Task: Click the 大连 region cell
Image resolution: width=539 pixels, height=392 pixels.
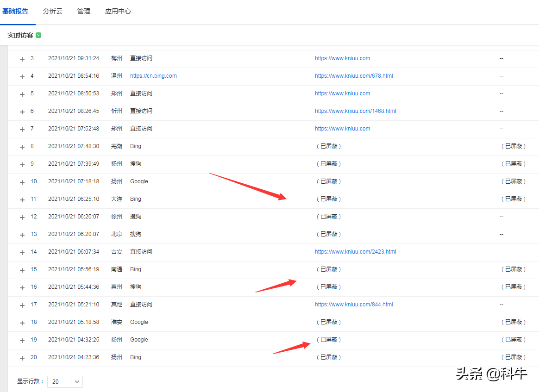Action: pos(117,199)
